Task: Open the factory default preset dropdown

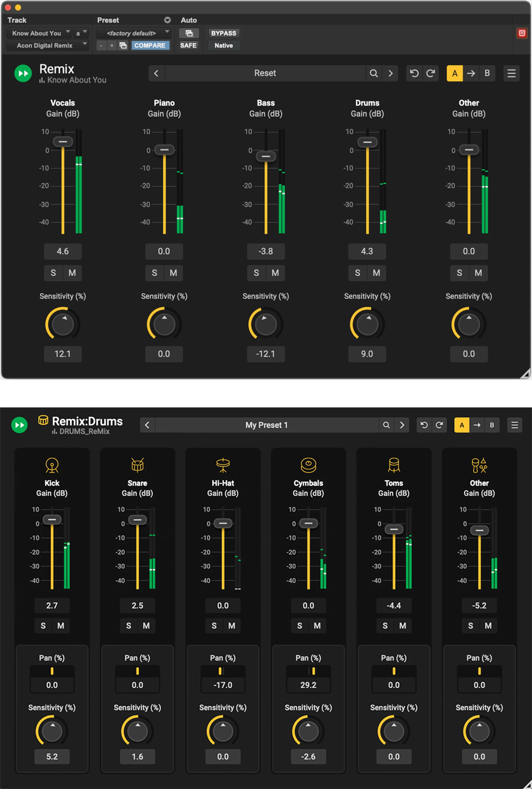Action: pyautogui.click(x=133, y=33)
